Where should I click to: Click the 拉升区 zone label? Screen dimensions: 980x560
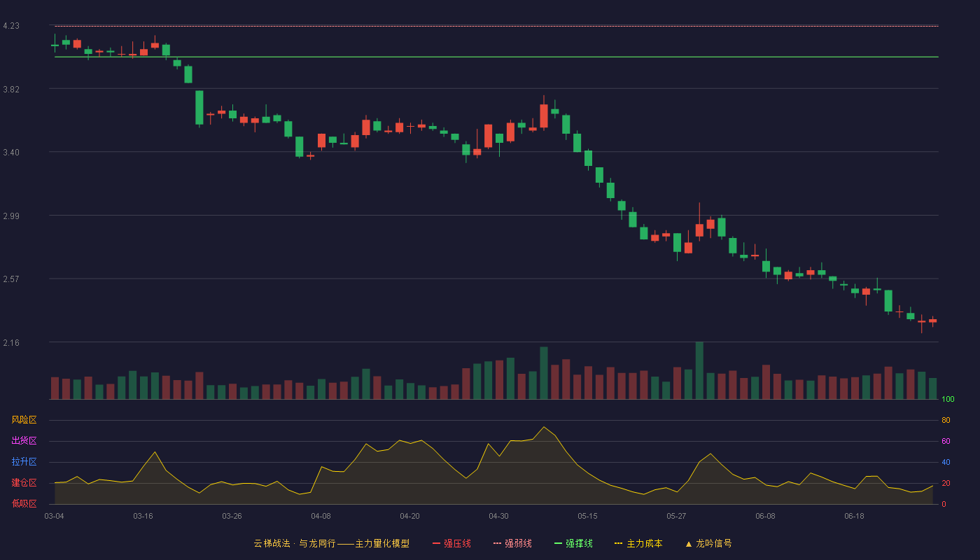(x=24, y=462)
